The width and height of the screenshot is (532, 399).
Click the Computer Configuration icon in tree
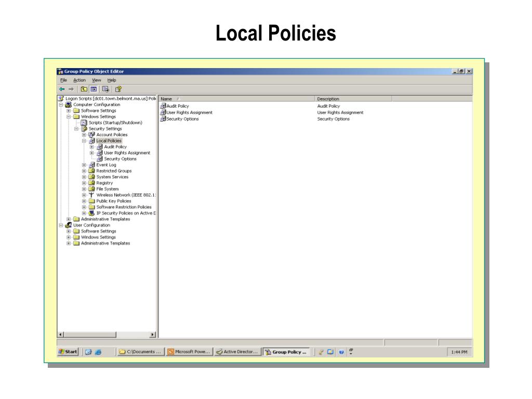coord(69,104)
